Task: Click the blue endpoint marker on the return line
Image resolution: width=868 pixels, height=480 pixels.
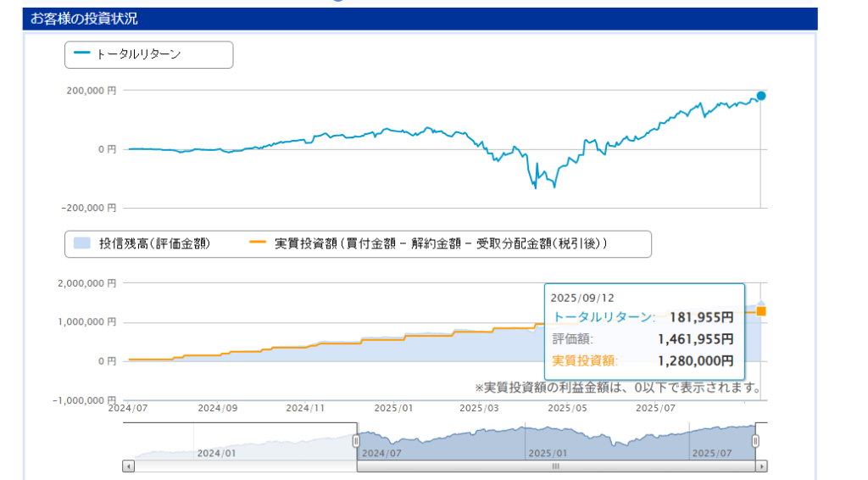Action: (761, 96)
